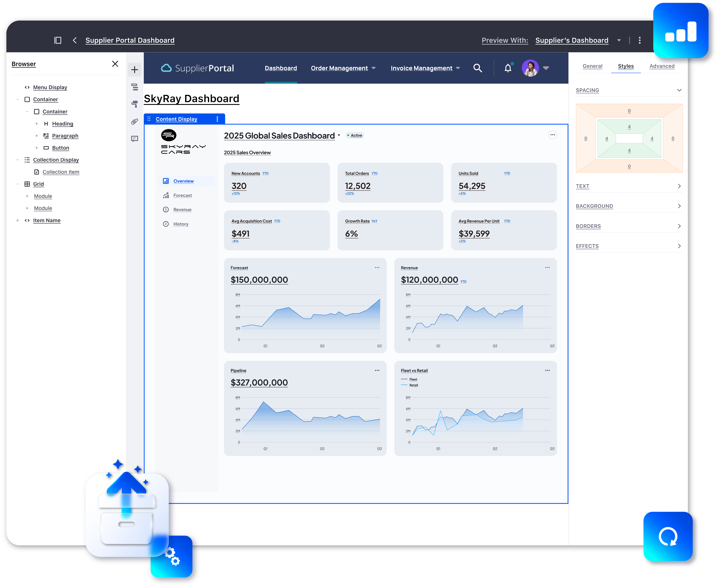Open the top bar three-dot options menu
This screenshot has height=588, width=718.
[639, 40]
